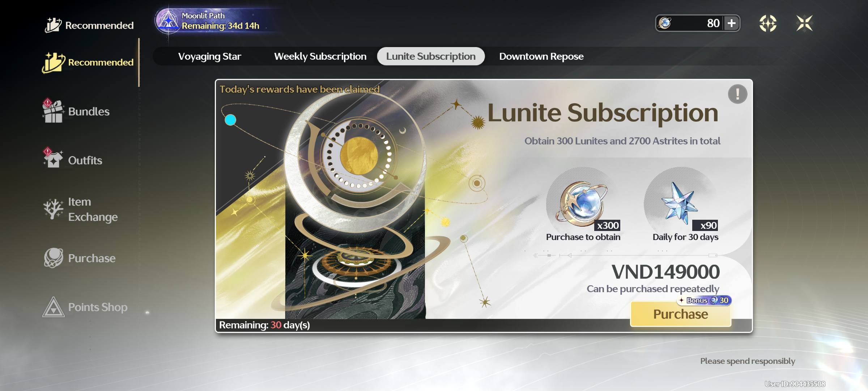Close the shop with the X-shaped icon
The image size is (868, 391).
click(804, 24)
